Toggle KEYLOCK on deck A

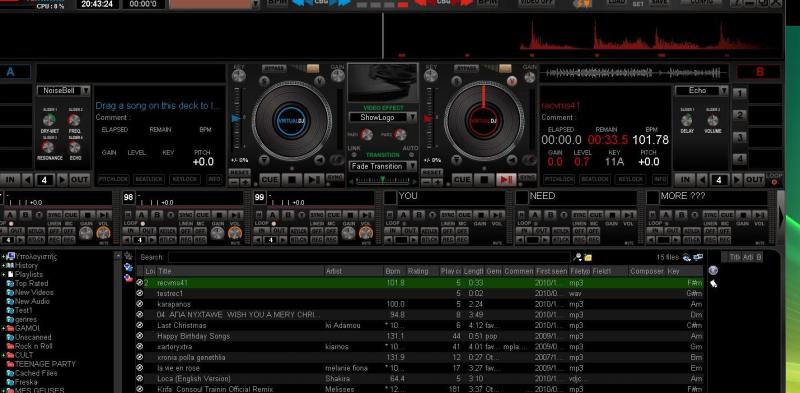pos(185,180)
